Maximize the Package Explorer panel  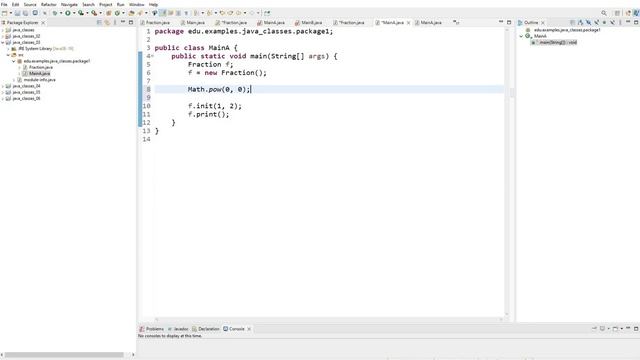[131, 22]
